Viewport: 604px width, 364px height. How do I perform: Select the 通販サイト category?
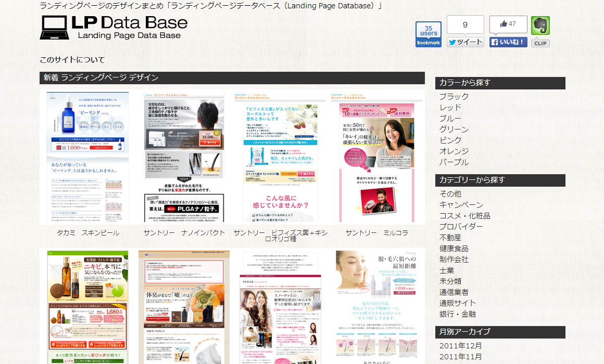point(458,303)
